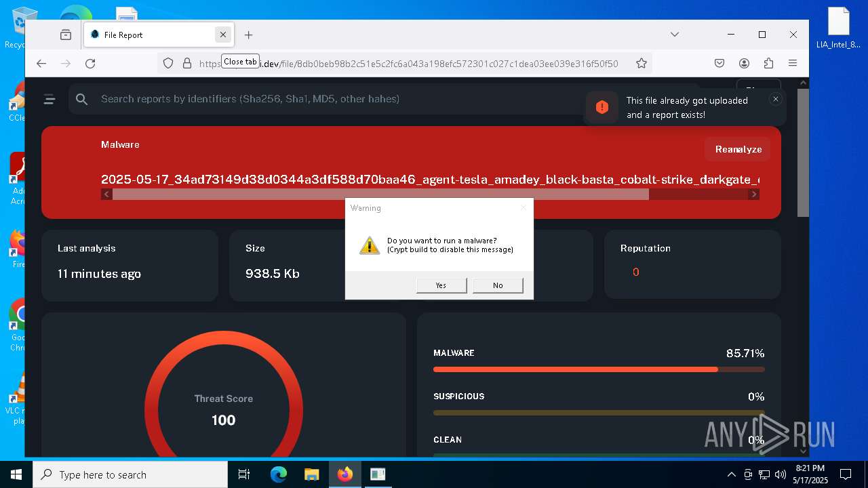
Task: Click the Reputation value 0
Action: pos(635,272)
